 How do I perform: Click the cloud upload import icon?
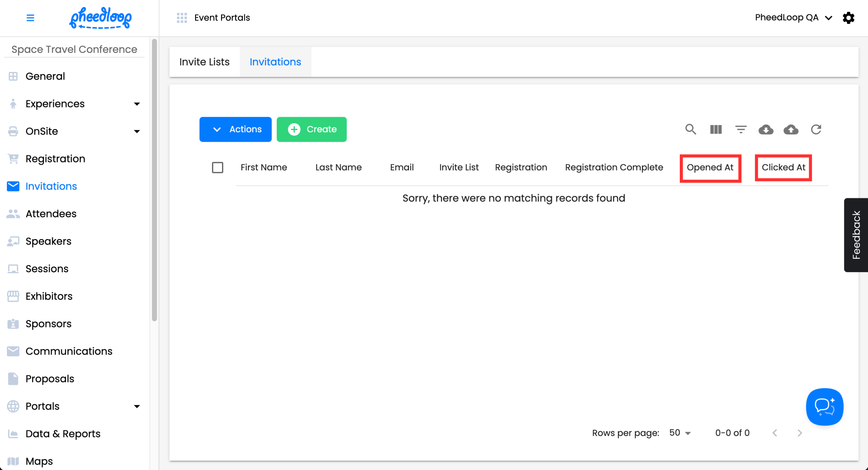(x=791, y=129)
